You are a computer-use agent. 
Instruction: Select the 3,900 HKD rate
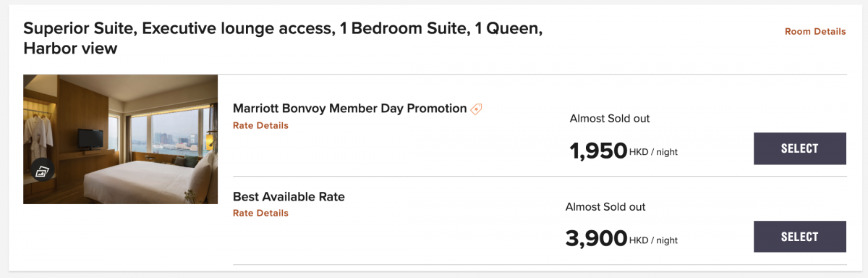(800, 237)
